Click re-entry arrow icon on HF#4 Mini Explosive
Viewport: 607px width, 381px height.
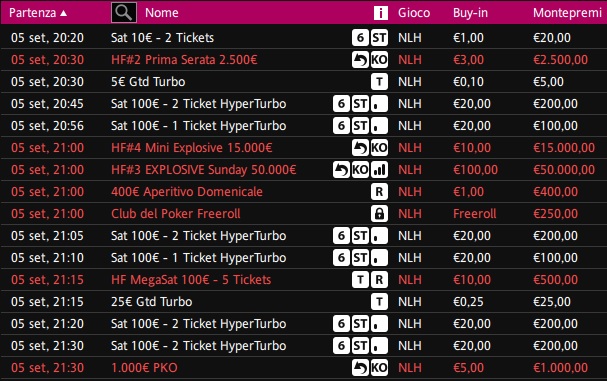(x=360, y=148)
